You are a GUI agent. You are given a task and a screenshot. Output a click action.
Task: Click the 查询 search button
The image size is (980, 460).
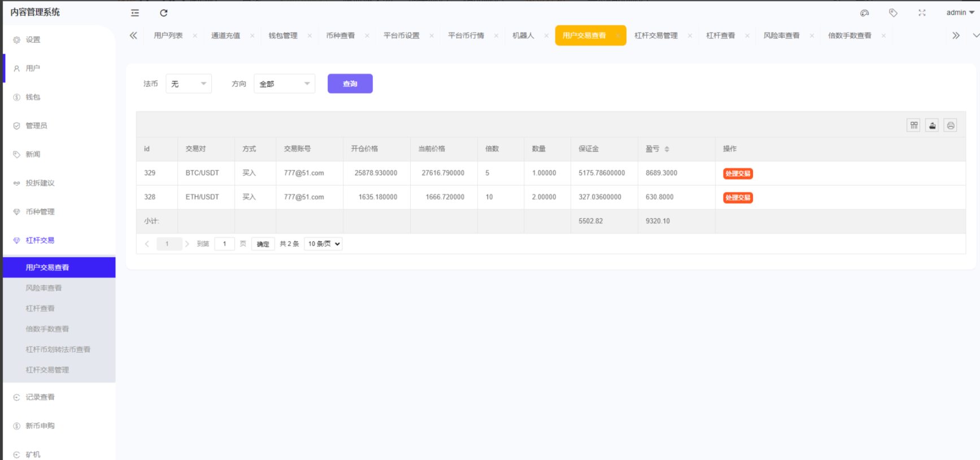[x=350, y=84]
